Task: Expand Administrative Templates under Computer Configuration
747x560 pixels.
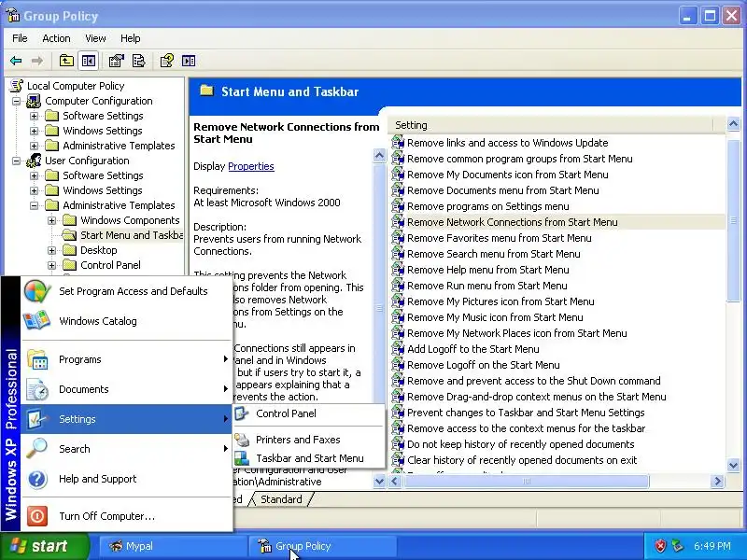Action: tap(34, 146)
